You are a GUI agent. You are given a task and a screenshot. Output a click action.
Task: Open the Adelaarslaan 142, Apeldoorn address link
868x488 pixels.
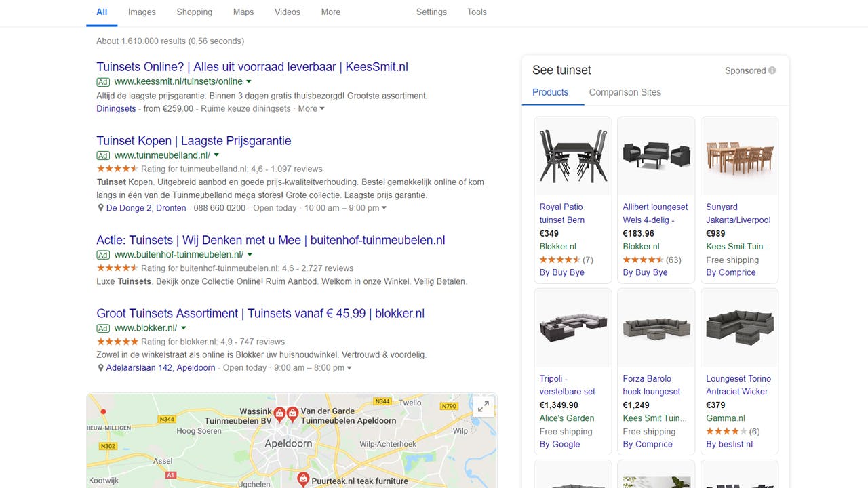(x=161, y=368)
